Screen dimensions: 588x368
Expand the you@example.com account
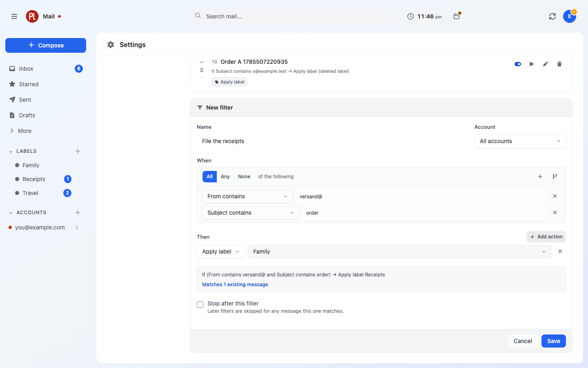click(x=77, y=227)
